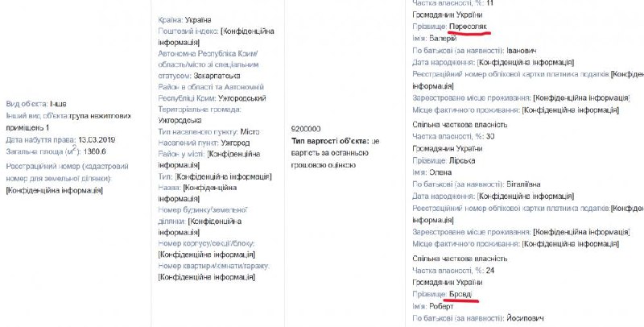
Task: Select the settlement type 'Місто'
Action: [250, 132]
